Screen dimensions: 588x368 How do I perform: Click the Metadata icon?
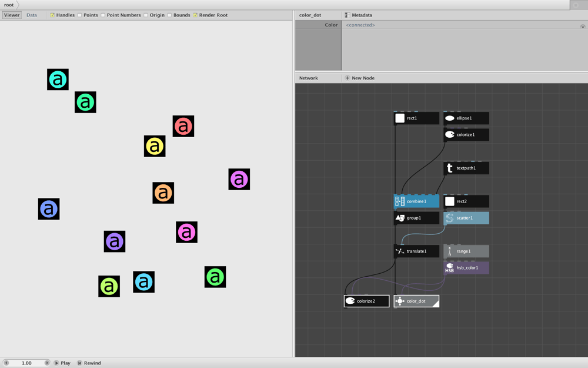[348, 15]
